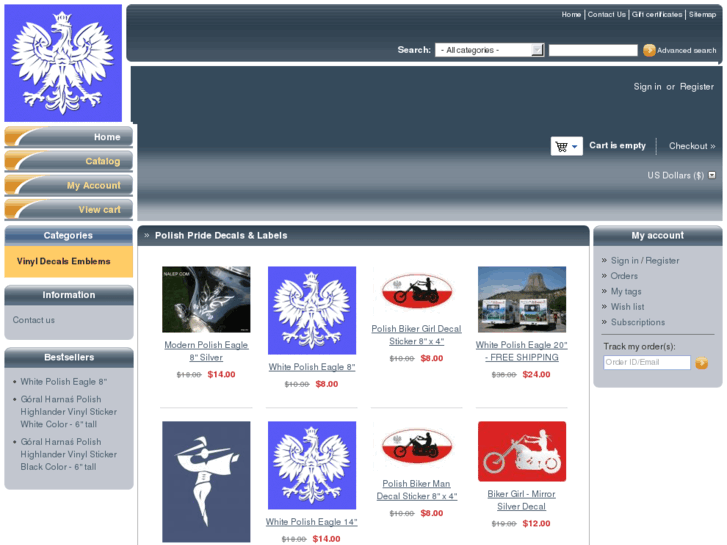Expand the cart dropdown arrow
The width and height of the screenshot is (727, 545).
tap(575, 147)
